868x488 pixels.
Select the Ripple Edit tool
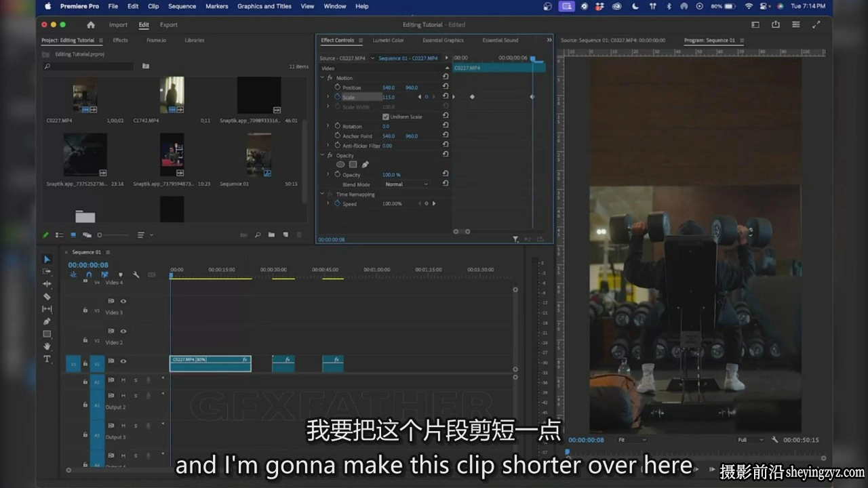[47, 284]
